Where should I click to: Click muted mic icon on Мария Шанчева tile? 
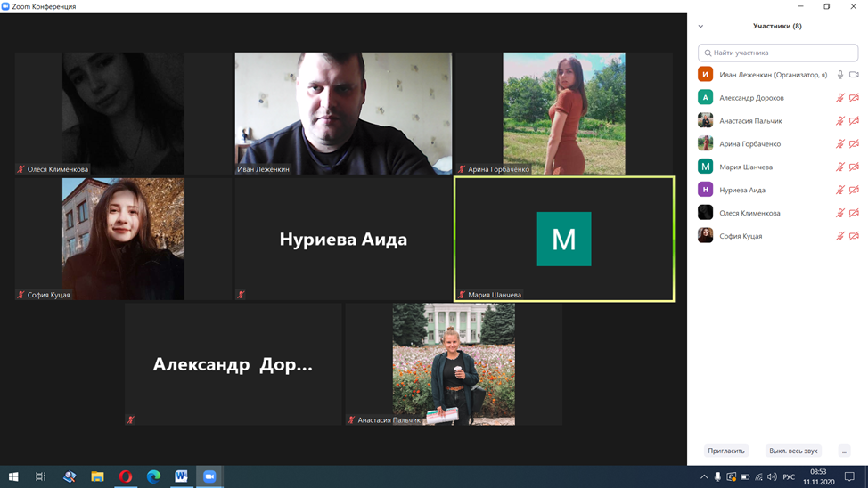[x=462, y=295]
